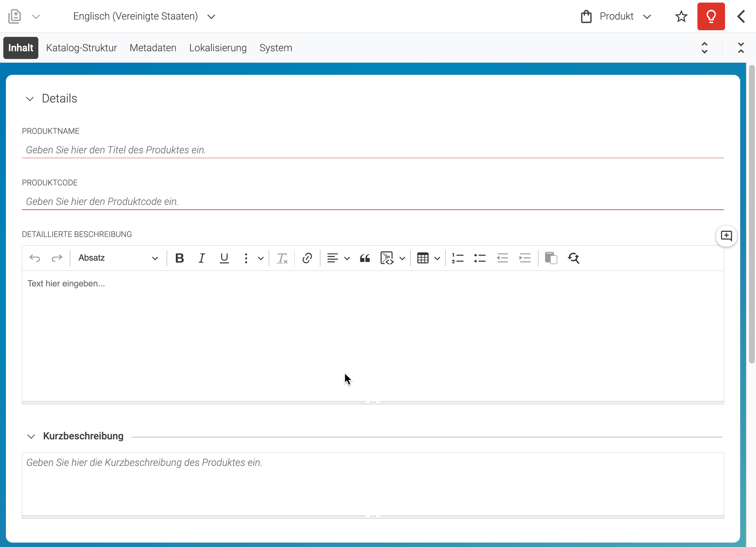Viewport: 756px width, 547px height.
Task: Redo edit in description editor
Action: point(57,258)
